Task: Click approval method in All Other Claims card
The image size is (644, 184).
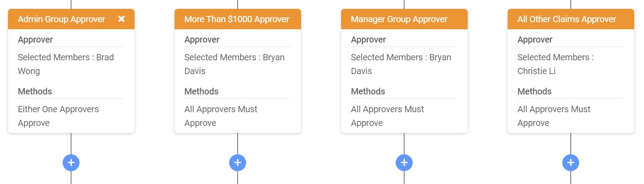Action: pos(554,116)
